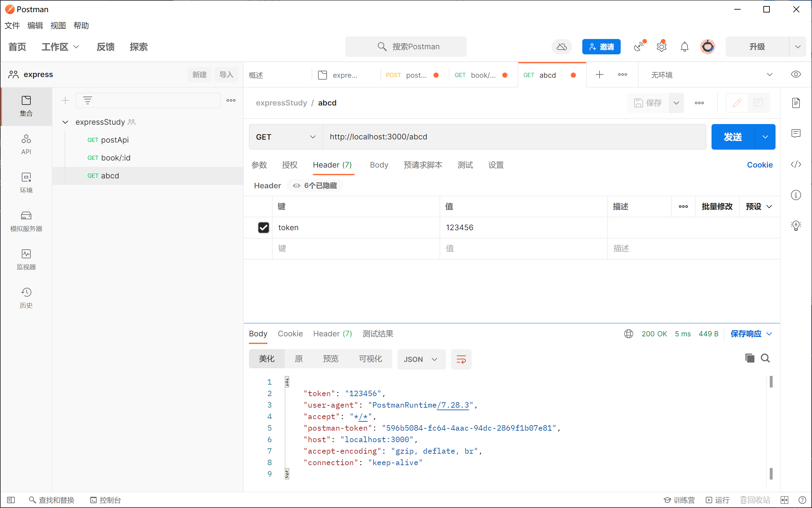Open the 历史 history panel
The height and width of the screenshot is (508, 812).
click(26, 298)
